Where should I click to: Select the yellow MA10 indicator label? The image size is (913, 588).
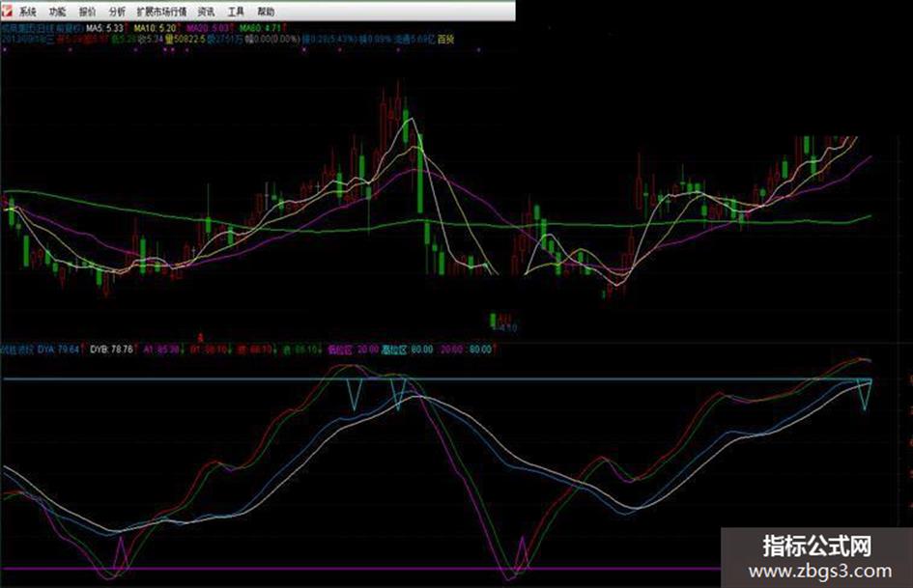pos(155,28)
